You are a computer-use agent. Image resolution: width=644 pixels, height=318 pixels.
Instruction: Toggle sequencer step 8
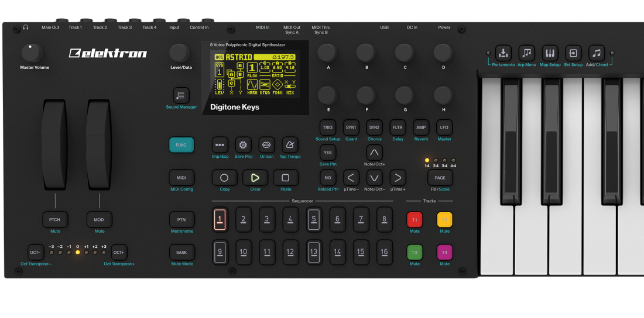click(385, 220)
